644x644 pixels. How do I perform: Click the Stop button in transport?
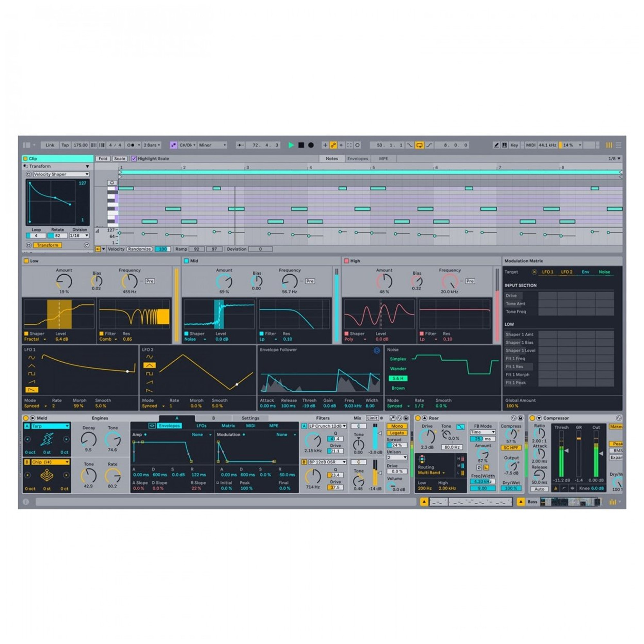(301, 145)
